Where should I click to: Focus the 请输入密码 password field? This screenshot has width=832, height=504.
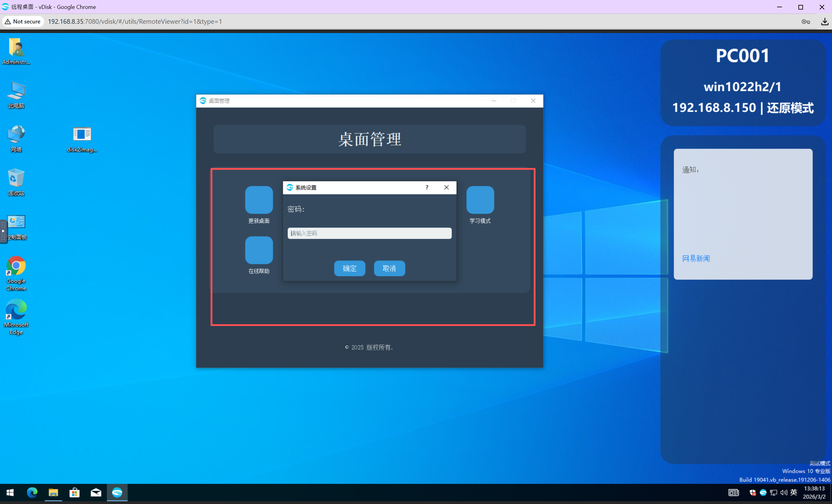369,233
